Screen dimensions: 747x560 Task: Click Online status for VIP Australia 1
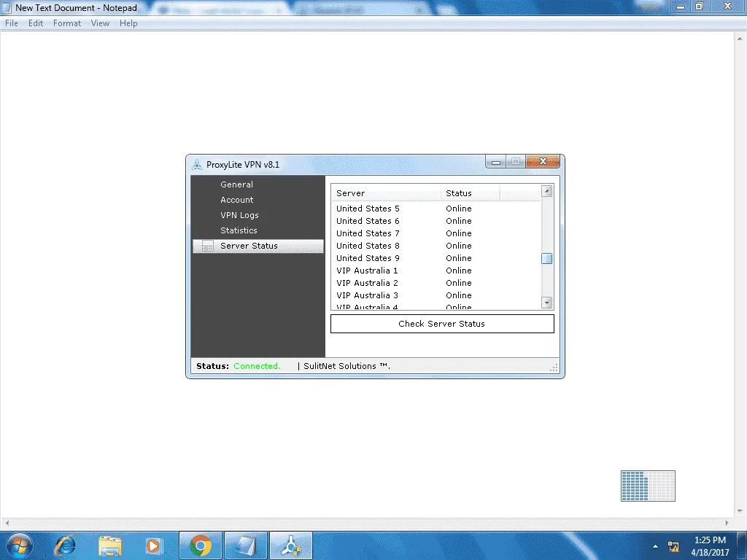tap(458, 271)
